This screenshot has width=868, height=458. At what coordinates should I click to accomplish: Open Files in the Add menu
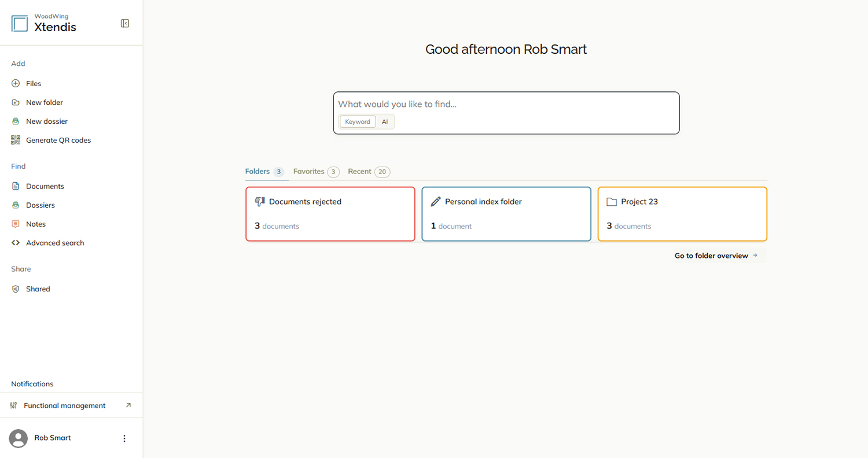(34, 84)
